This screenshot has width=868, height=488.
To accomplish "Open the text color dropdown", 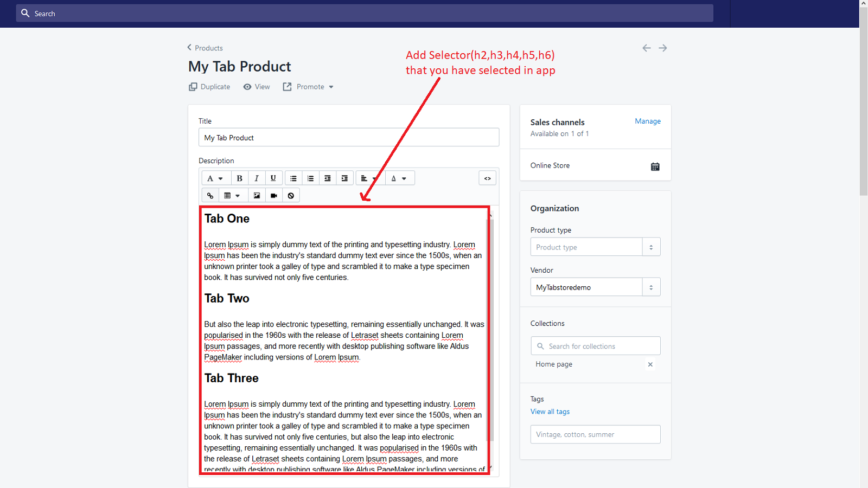I will tap(400, 178).
